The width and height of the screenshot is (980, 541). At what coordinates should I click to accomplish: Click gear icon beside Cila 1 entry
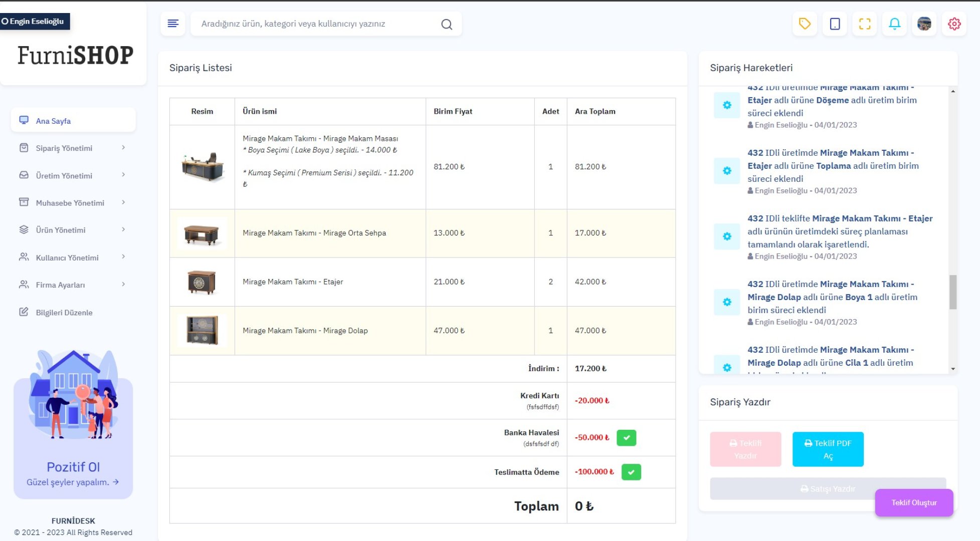coord(727,365)
